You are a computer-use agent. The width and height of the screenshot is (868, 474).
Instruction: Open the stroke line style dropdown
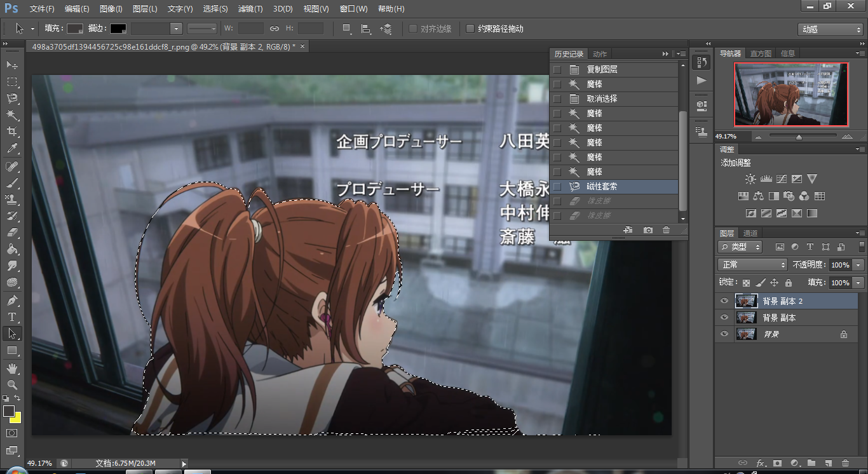(203, 29)
